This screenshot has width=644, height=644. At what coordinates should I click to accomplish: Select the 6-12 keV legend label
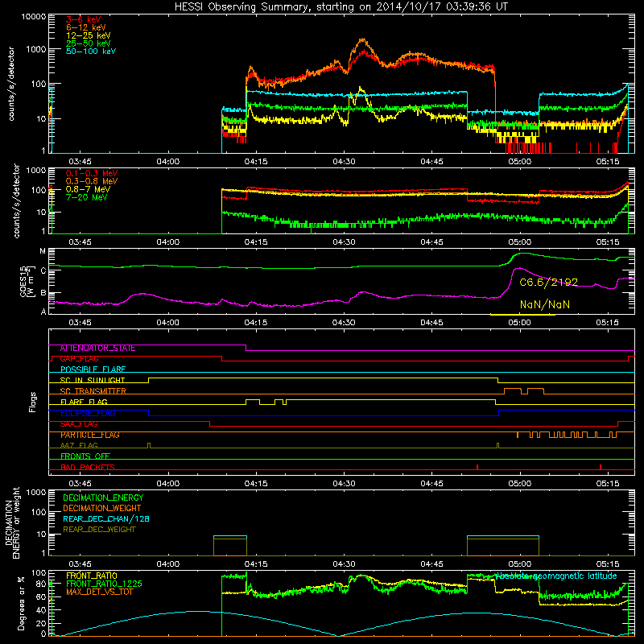point(86,27)
